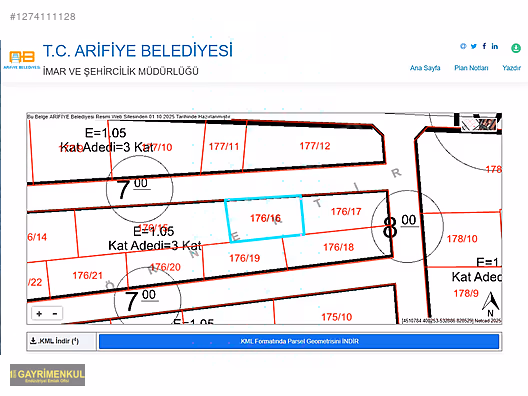Click the upper 7.00 road width circle

(x=140, y=189)
